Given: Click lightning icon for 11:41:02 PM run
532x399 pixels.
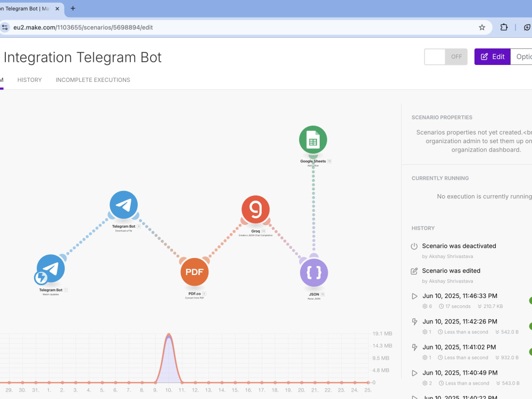Looking at the screenshot, I should pyautogui.click(x=414, y=347).
